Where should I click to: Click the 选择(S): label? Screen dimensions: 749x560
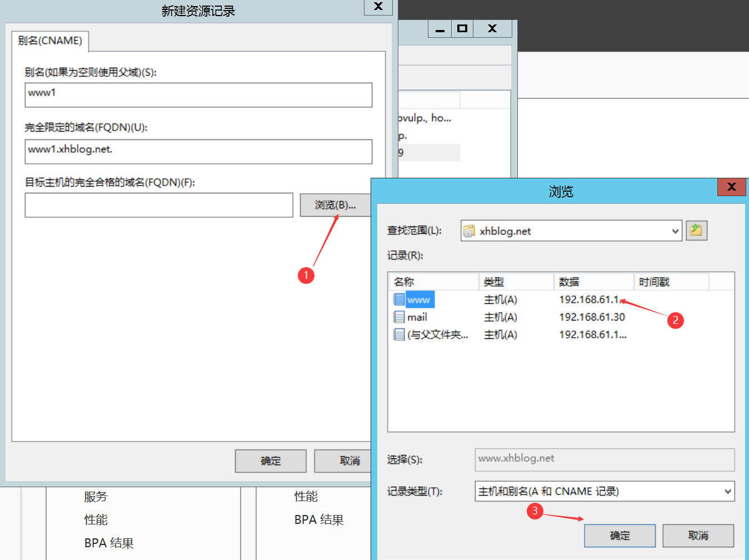tap(405, 459)
